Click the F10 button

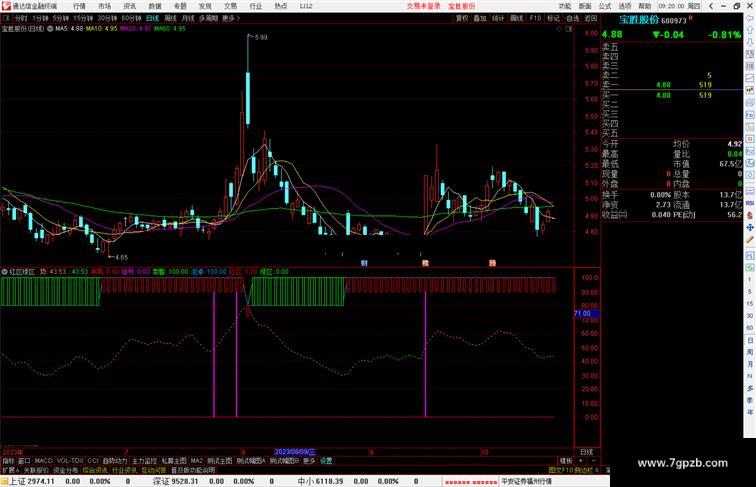pos(535,18)
